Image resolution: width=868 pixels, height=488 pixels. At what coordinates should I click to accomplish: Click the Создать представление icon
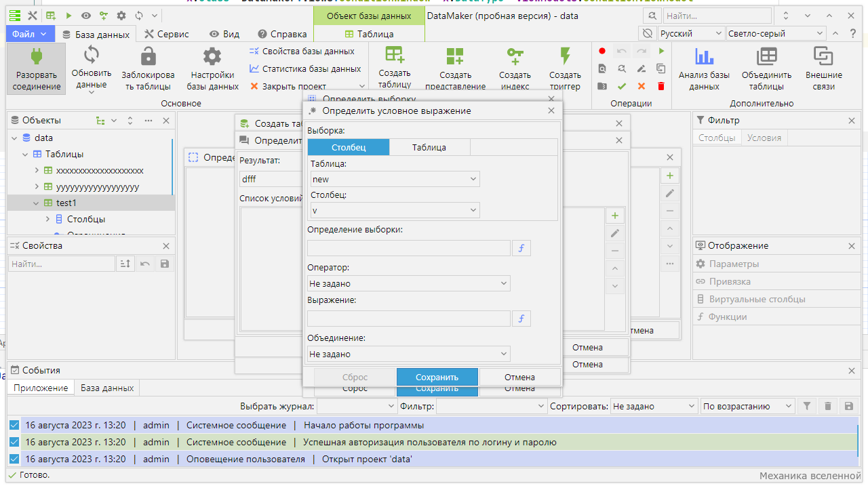tap(454, 56)
